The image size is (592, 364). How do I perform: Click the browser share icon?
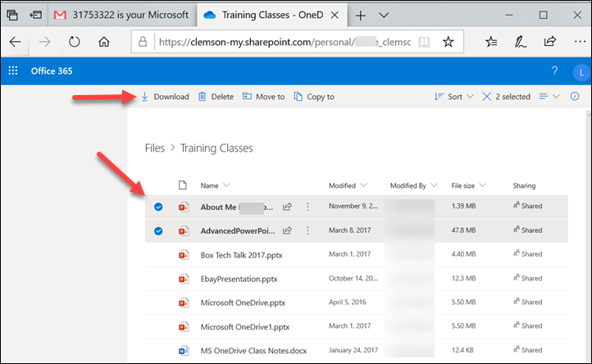pyautogui.click(x=549, y=41)
